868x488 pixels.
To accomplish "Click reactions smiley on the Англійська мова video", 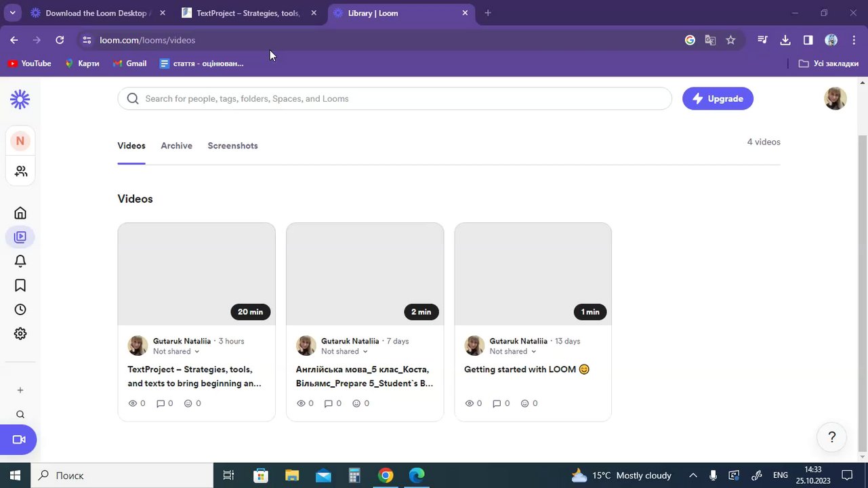I will pos(356,403).
